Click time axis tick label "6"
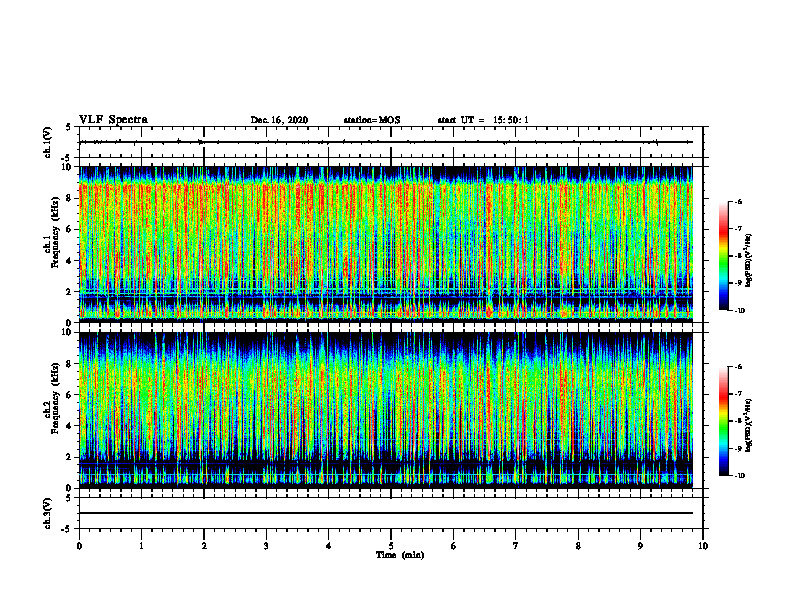The image size is (792, 612). pos(454,546)
